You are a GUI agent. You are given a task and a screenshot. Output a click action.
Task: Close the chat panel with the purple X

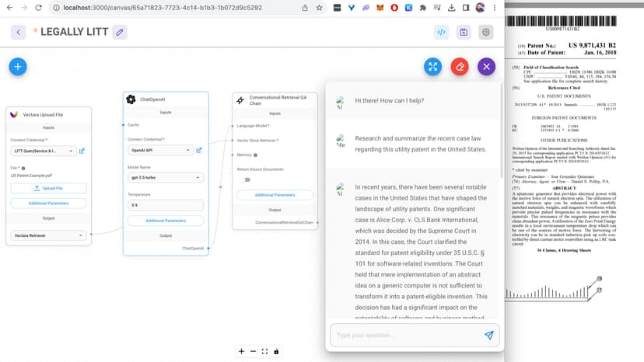coord(486,67)
